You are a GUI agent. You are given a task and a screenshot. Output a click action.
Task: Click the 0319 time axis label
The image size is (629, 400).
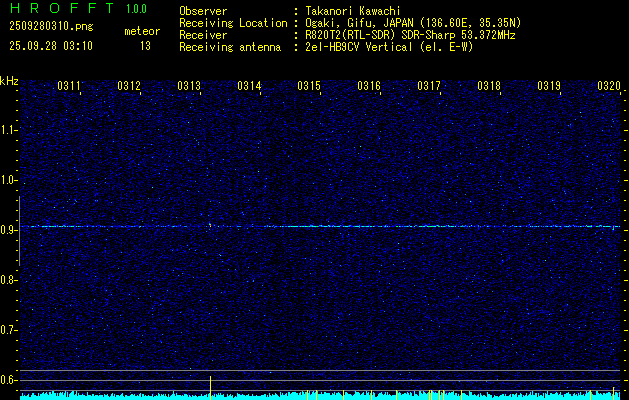(x=549, y=85)
